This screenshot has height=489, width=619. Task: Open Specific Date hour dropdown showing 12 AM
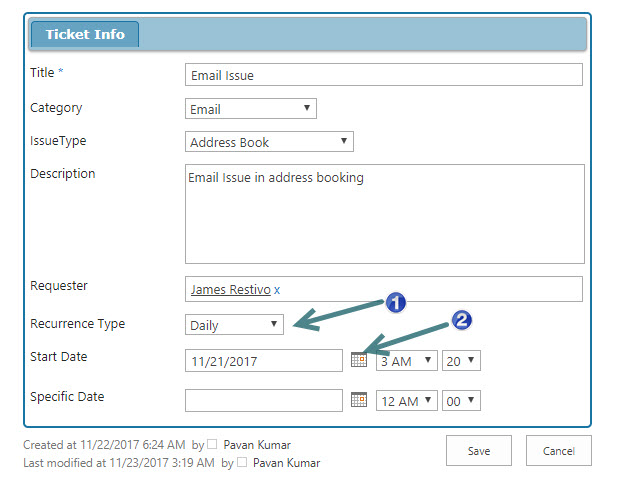(x=406, y=401)
